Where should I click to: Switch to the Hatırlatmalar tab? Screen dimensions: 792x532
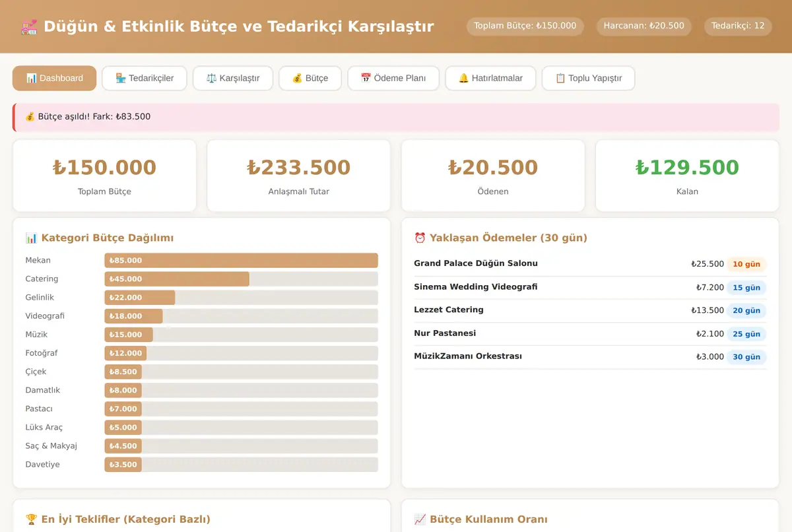tap(490, 78)
